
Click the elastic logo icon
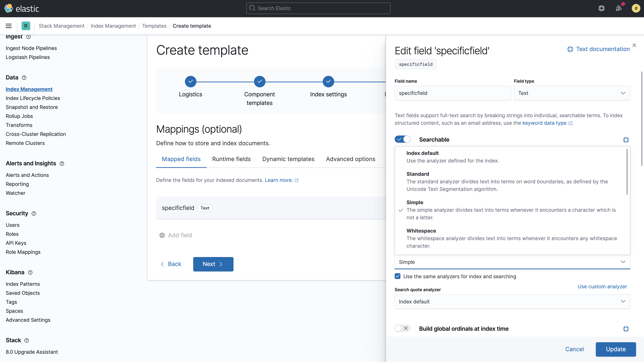click(x=8, y=8)
